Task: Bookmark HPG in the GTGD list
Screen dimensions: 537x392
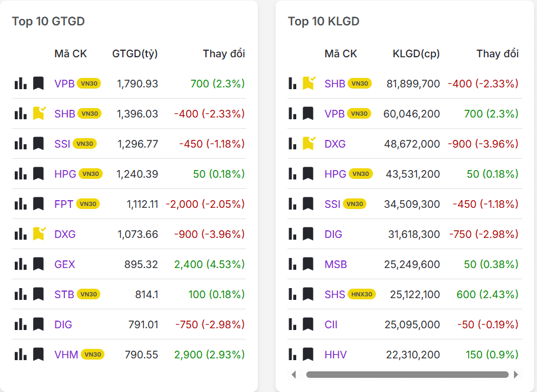Action: click(x=38, y=174)
